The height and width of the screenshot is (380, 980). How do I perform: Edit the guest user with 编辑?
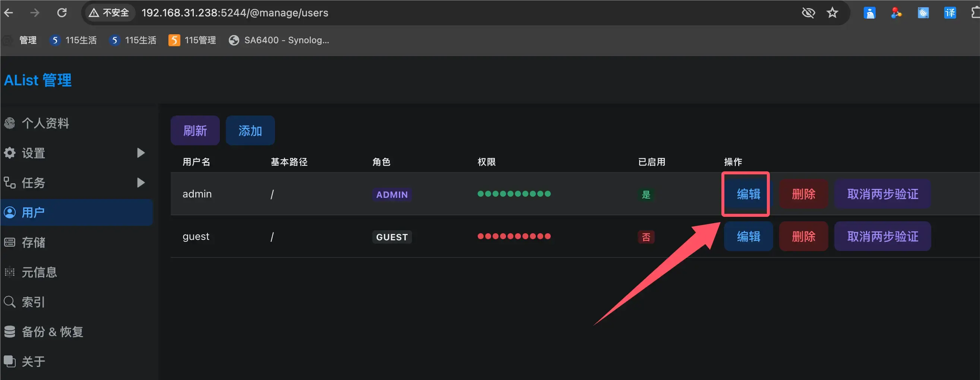[748, 237]
